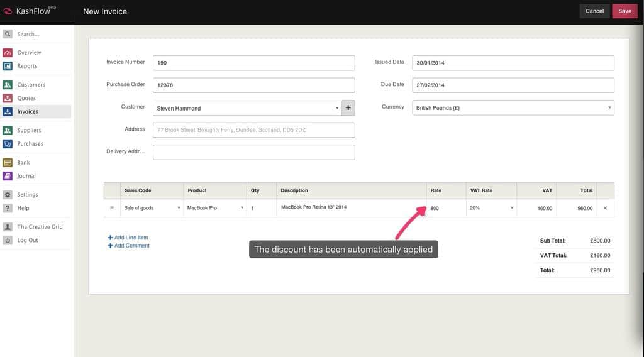The height and width of the screenshot is (357, 644).
Task: Go to Suppliers in the sidebar
Action: pos(29,130)
